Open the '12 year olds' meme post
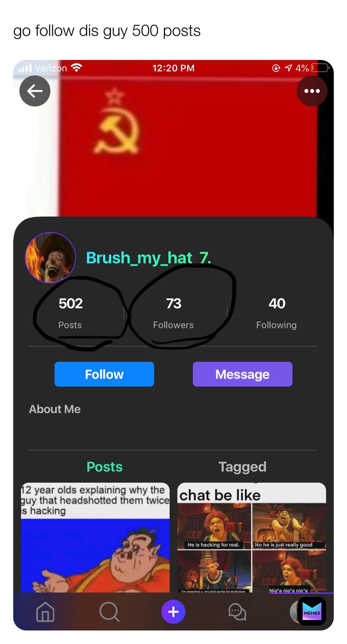Viewport: 347px width, 644px height. pyautogui.click(x=95, y=537)
